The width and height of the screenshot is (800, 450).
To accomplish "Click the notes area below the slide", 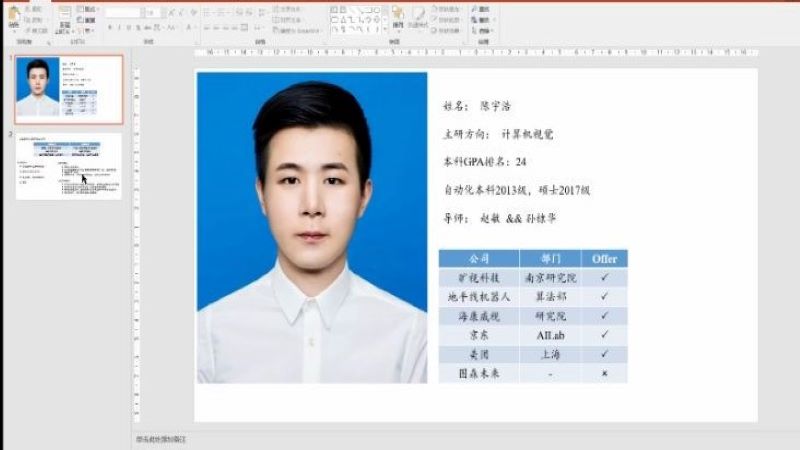I will 400,439.
